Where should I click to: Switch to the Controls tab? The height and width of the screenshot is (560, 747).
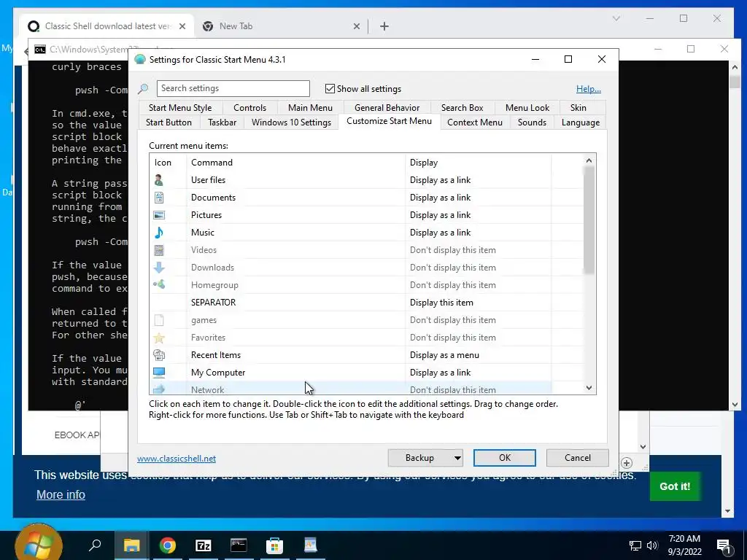249,108
